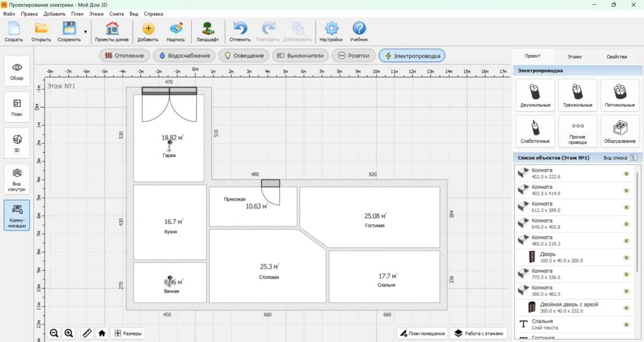Image resolution: width=644 pixels, height=342 pixels.
Task: Click the Кухня room on the floor plan
Action: point(170,223)
